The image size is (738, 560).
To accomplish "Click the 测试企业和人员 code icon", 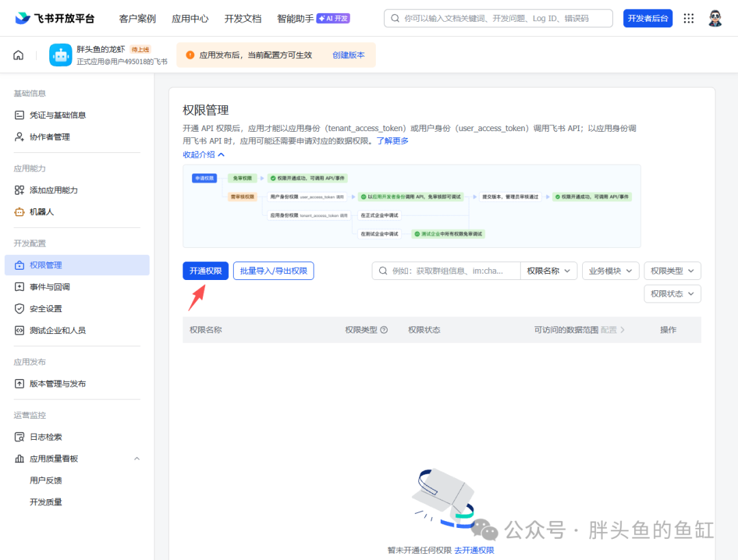I will click(19, 331).
